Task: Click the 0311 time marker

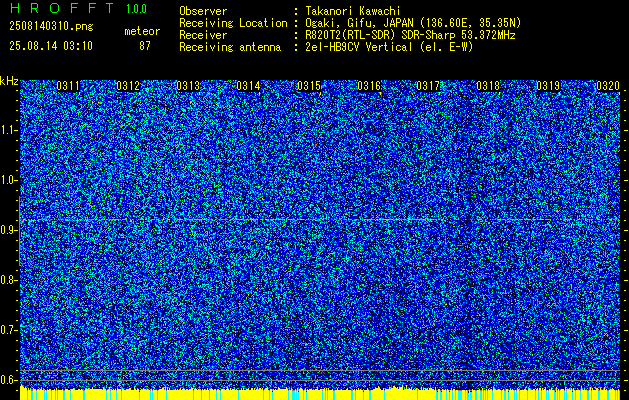Action: (x=68, y=86)
